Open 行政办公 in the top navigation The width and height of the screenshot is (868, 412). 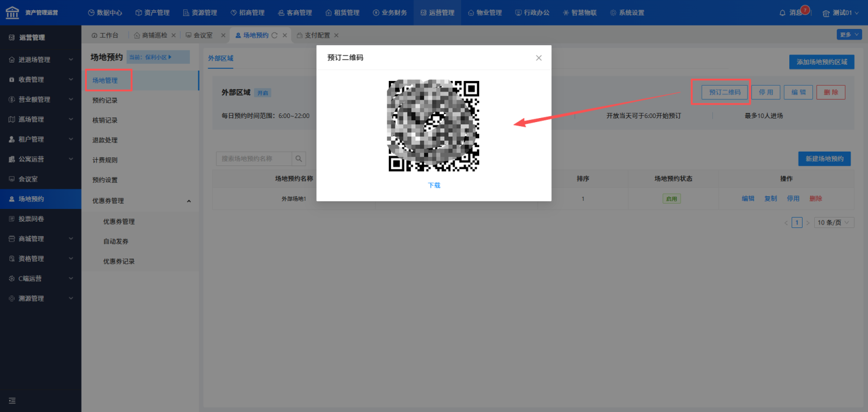coord(532,13)
